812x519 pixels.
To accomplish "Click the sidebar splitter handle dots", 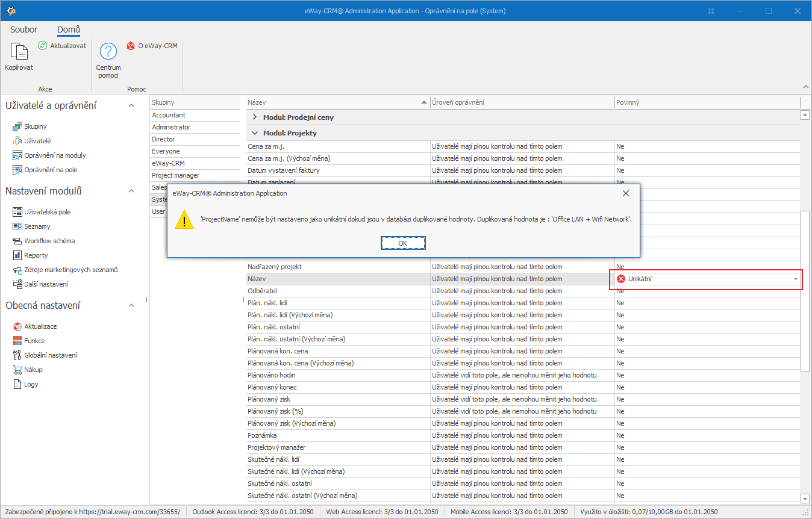I will click(x=146, y=300).
